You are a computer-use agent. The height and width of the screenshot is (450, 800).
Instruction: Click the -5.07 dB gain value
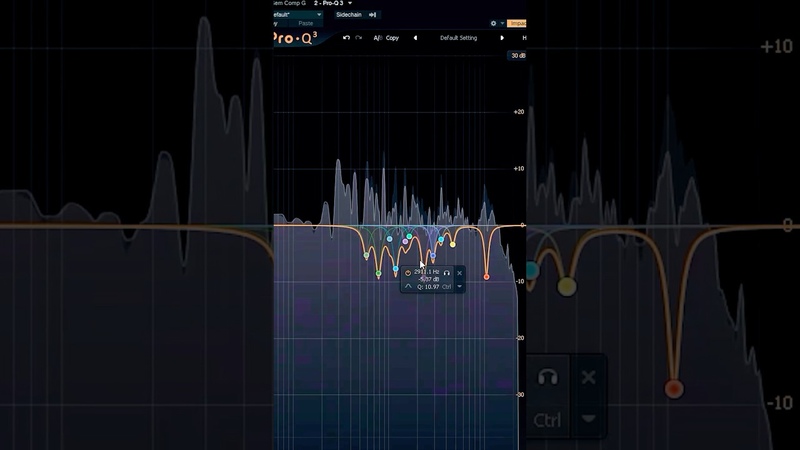click(429, 279)
